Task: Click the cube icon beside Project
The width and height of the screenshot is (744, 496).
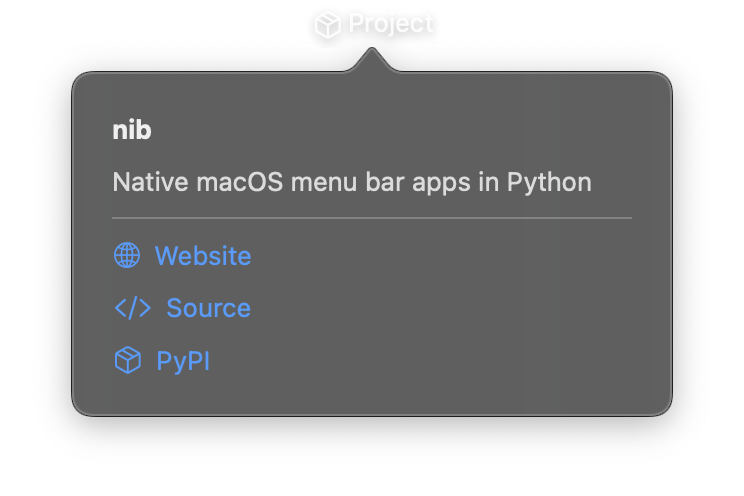Action: tap(327, 25)
